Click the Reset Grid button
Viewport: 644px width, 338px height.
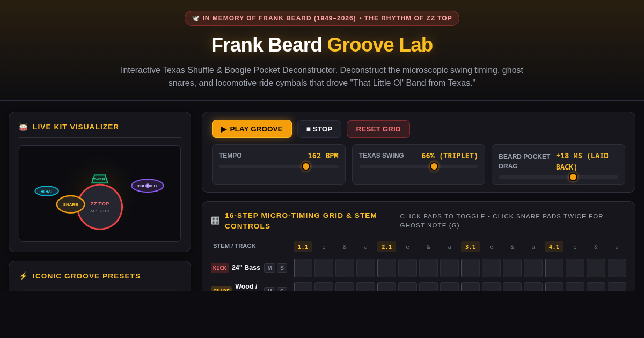[378, 129]
